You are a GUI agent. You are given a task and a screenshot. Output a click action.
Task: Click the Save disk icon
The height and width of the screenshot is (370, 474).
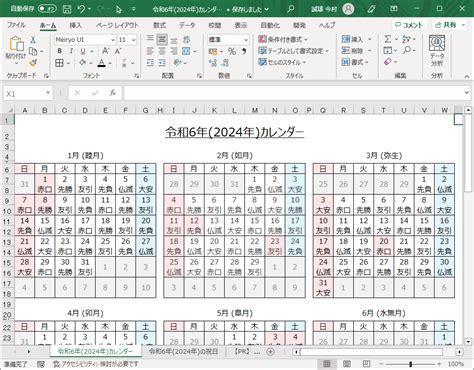(x=67, y=9)
